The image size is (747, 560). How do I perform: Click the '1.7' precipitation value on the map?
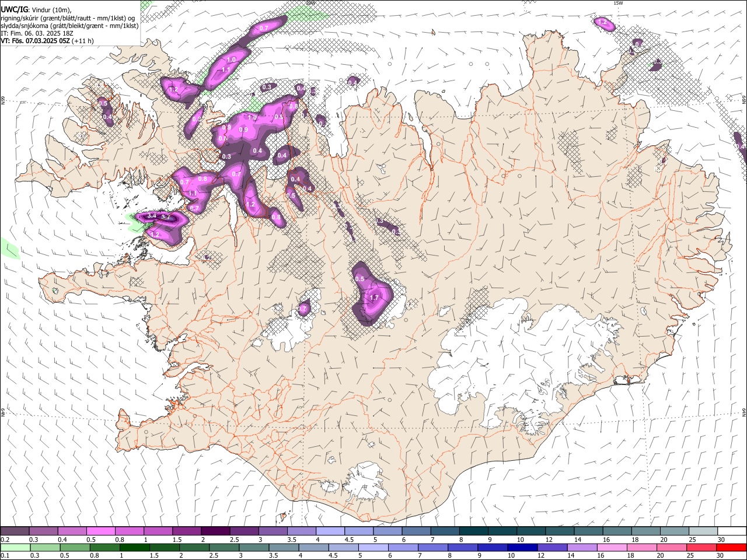coord(375,297)
